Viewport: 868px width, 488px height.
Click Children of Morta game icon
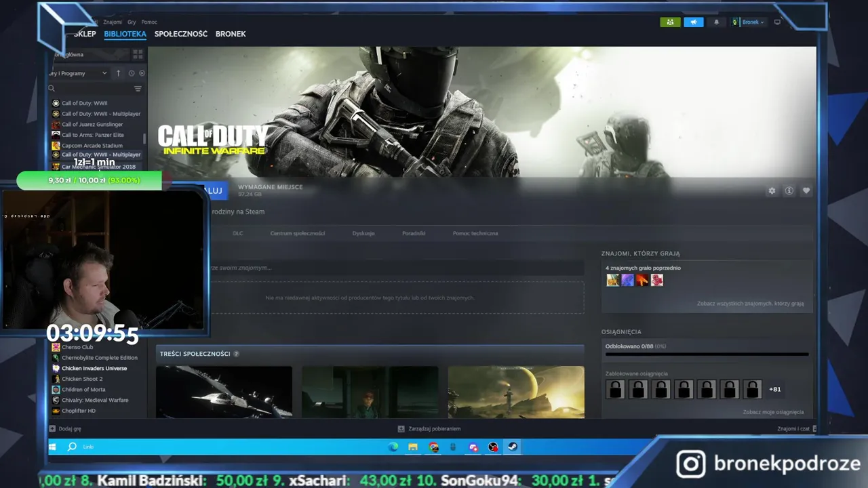click(x=56, y=390)
